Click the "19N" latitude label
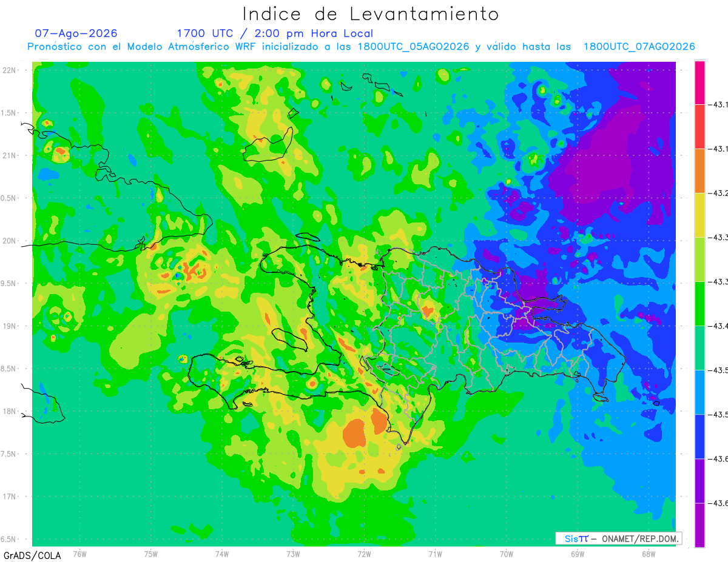728x562 pixels. pos(9,326)
